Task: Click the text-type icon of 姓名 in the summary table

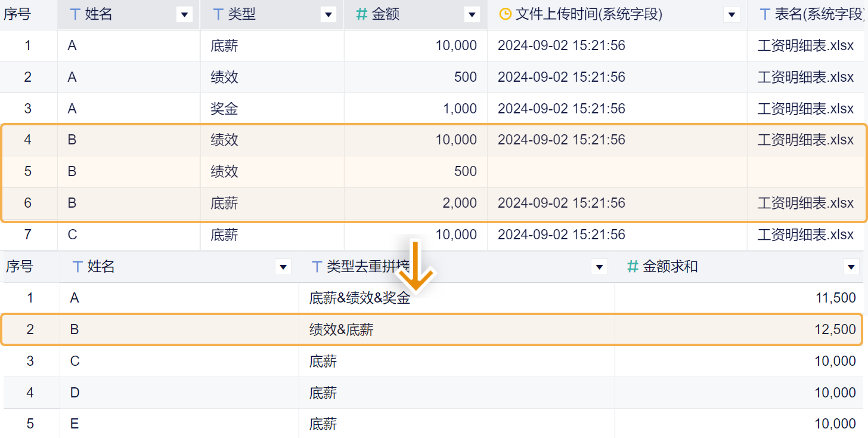Action: [77, 267]
